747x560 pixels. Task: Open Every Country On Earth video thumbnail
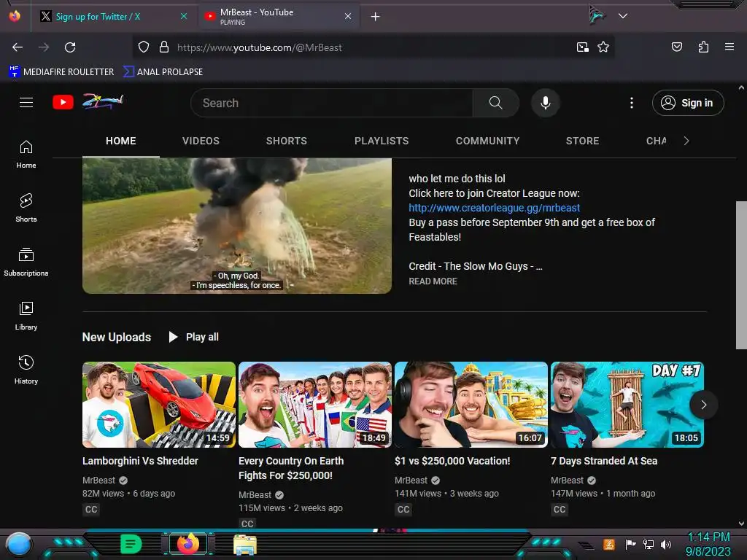coord(315,405)
